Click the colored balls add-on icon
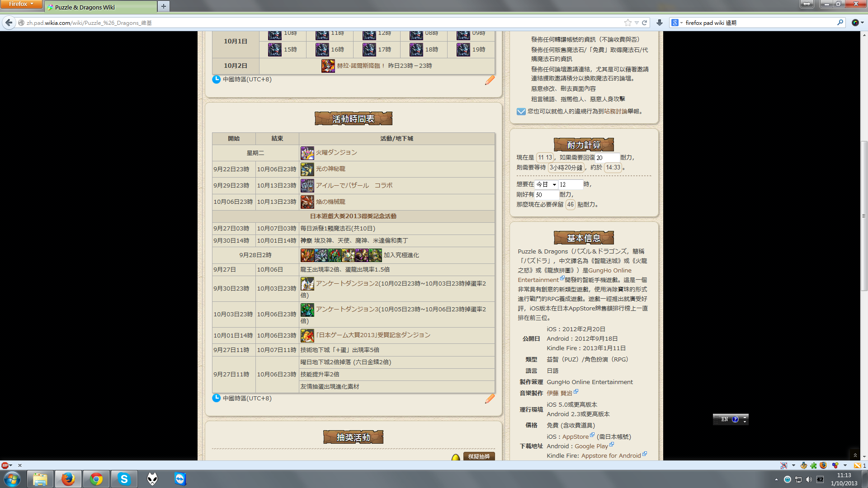The height and width of the screenshot is (488, 868). pos(835,465)
